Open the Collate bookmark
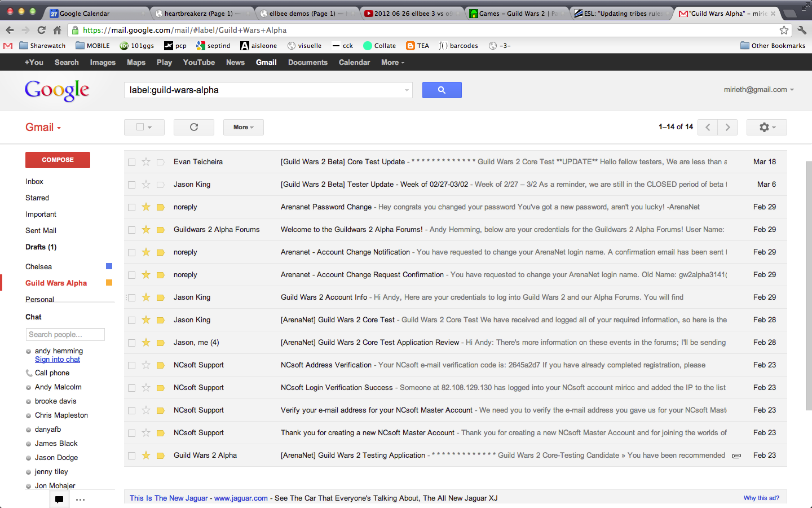The height and width of the screenshot is (508, 812). click(379, 46)
